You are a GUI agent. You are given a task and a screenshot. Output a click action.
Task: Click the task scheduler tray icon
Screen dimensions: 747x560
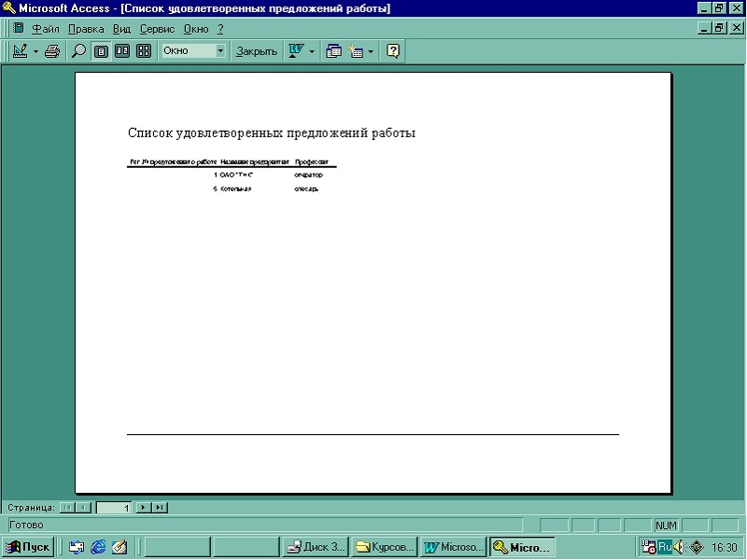648,547
